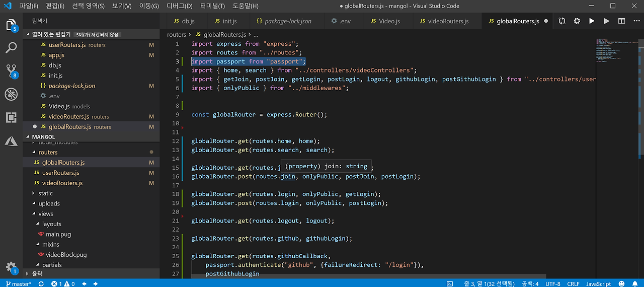The image size is (644, 287).
Task: Open the Debug view in activity bar
Action: pos(11,94)
